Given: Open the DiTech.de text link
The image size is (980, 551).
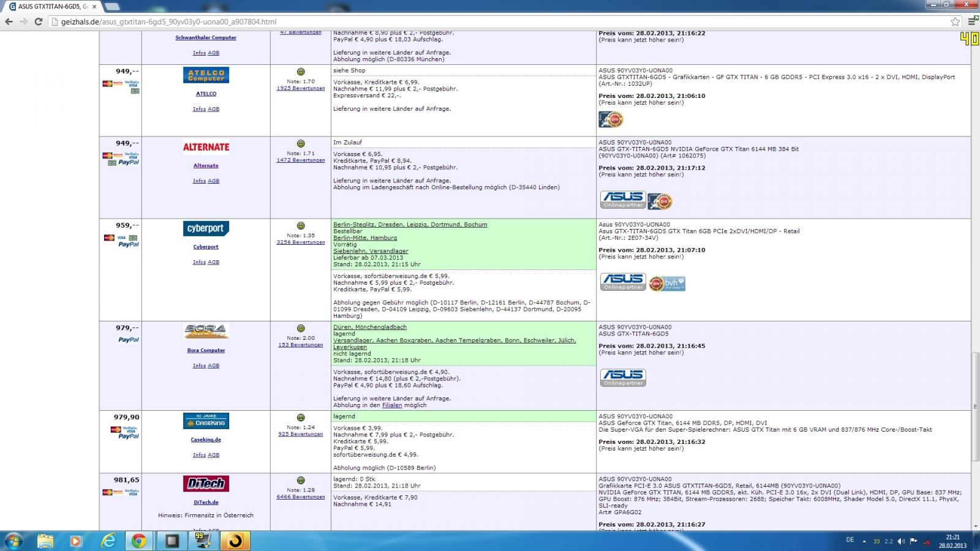Looking at the screenshot, I should click(206, 503).
